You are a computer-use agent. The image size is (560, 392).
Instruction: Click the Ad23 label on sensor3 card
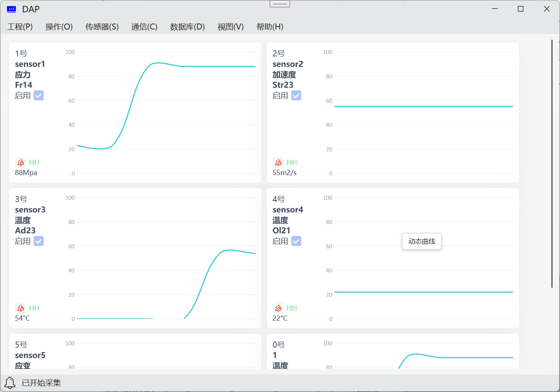[x=25, y=231]
